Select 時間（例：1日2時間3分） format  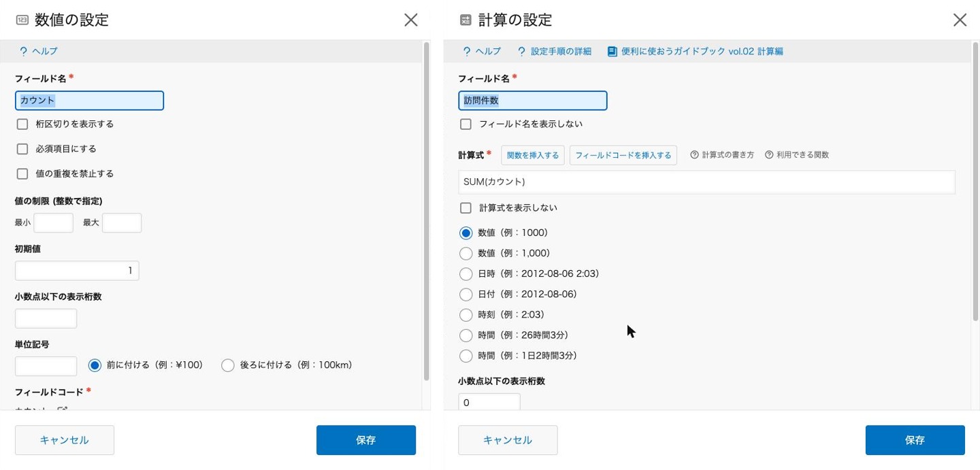coord(466,356)
